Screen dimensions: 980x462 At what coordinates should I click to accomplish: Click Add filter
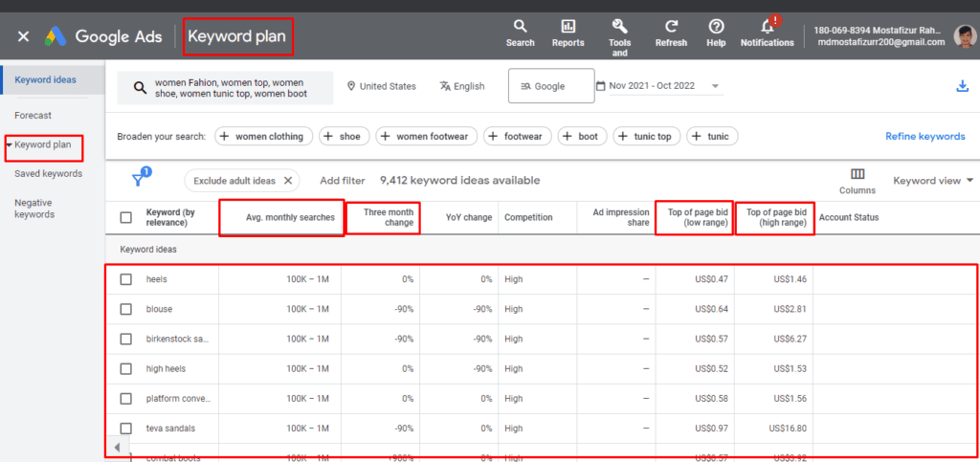[x=342, y=181]
